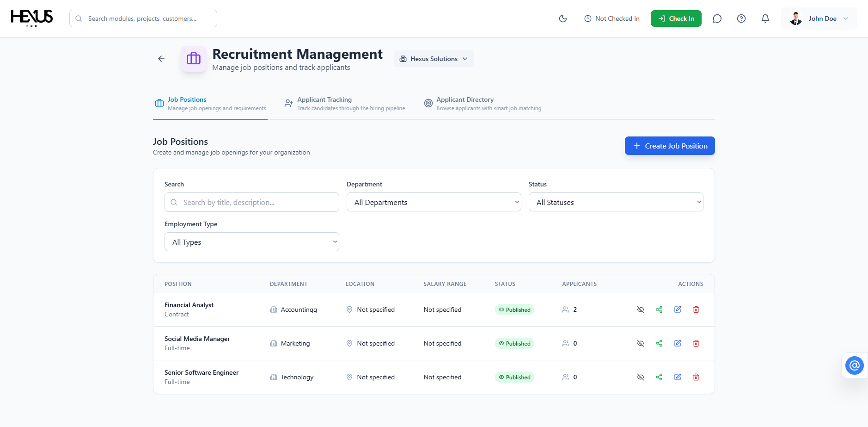Click the Contract employment type label
868x427 pixels.
pos(177,314)
